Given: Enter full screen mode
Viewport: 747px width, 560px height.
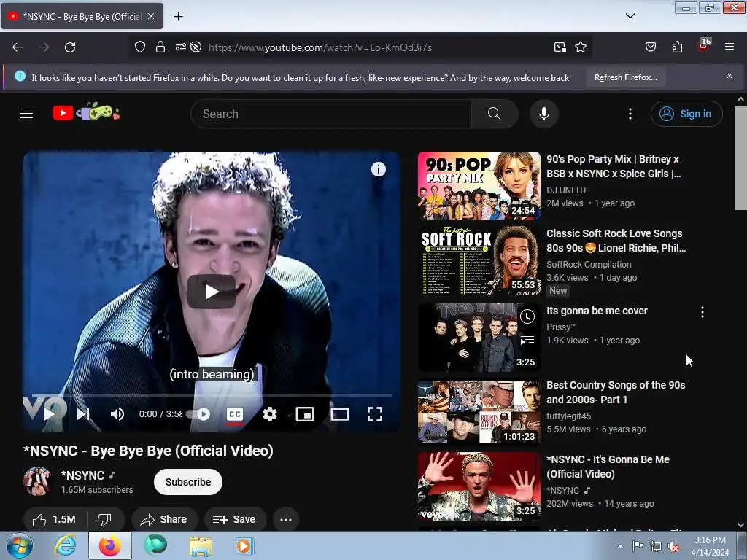Looking at the screenshot, I should [x=375, y=414].
